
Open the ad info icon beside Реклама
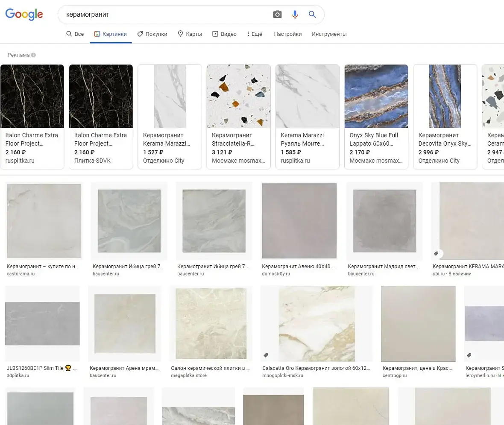tap(33, 55)
